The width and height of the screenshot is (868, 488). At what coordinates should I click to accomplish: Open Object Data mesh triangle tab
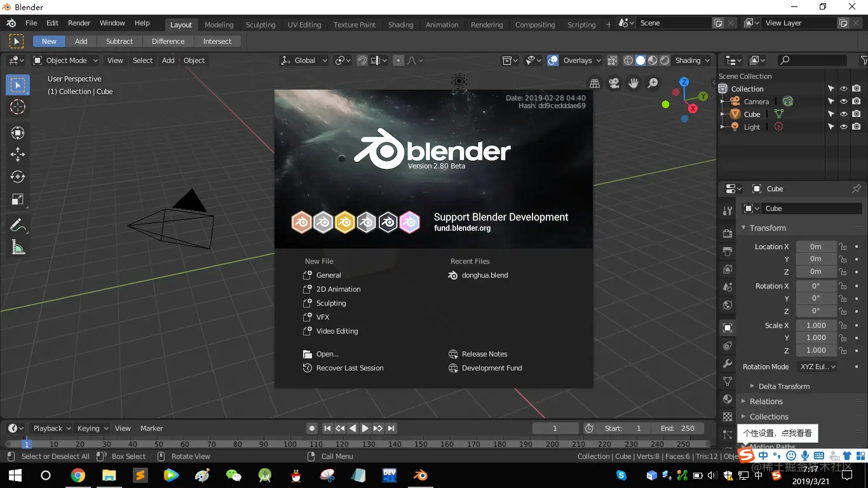click(x=728, y=381)
